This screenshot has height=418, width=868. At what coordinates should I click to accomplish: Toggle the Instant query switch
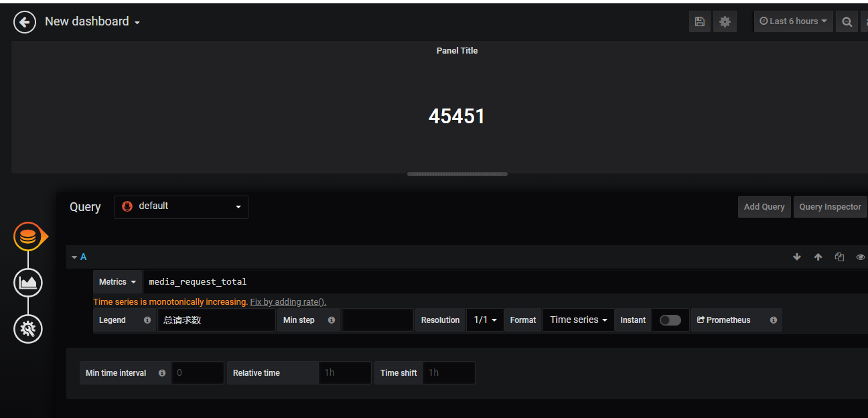point(670,320)
